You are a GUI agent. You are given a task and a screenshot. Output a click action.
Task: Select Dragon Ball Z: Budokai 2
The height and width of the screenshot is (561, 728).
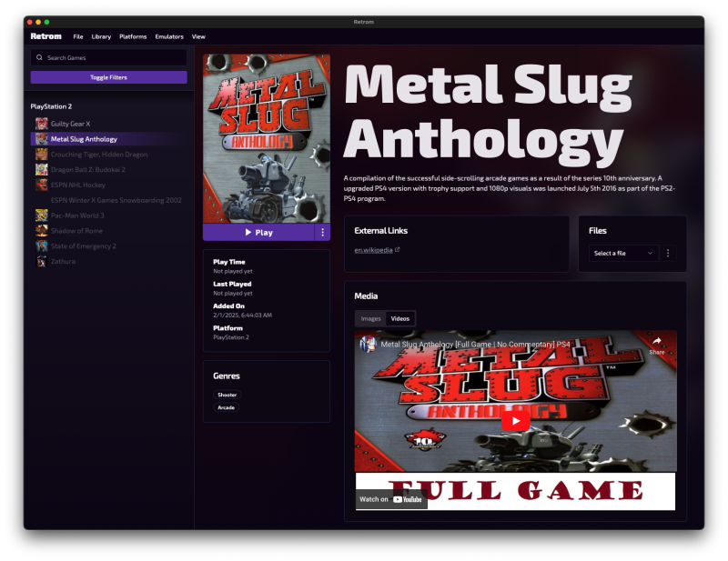point(108,169)
